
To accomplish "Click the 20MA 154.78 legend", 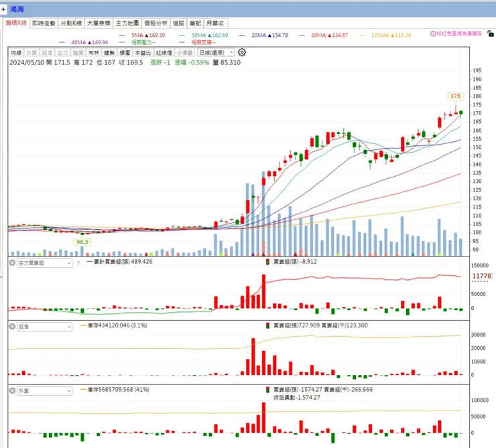I will point(263,35).
